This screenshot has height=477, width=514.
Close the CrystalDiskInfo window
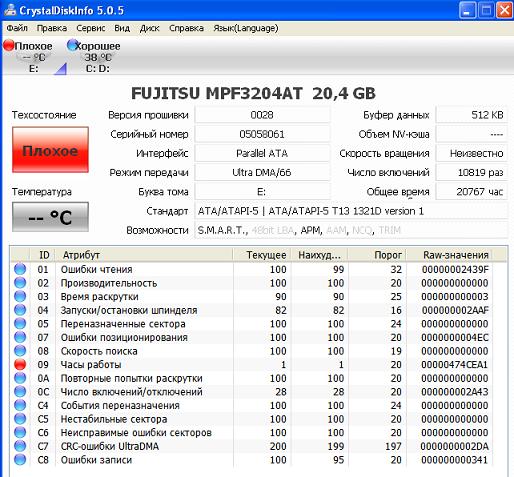tap(505, 10)
